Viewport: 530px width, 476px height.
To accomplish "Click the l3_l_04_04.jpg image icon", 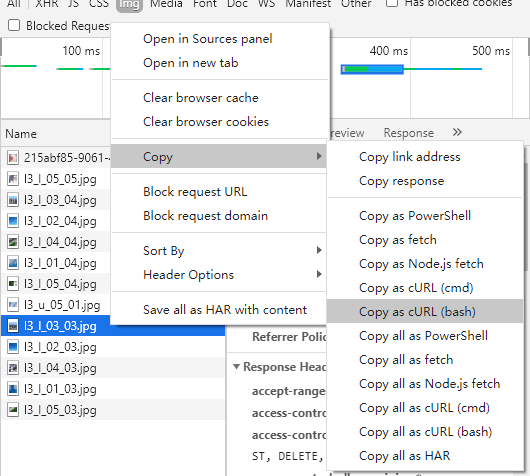I will coord(13,242).
